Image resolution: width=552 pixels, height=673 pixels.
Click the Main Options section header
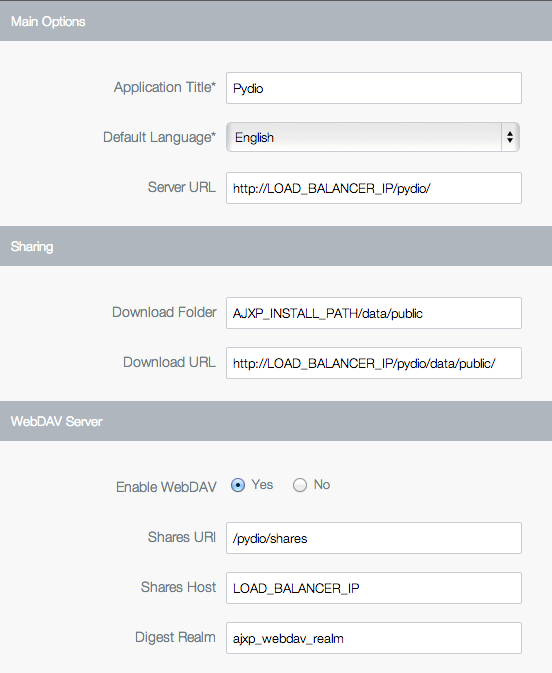coord(276,21)
